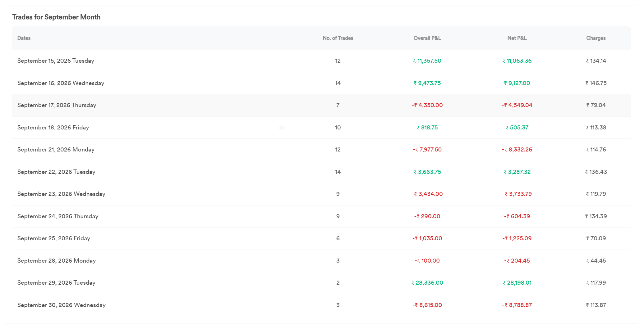Select the September 18, 2026 Friday date

(53, 128)
